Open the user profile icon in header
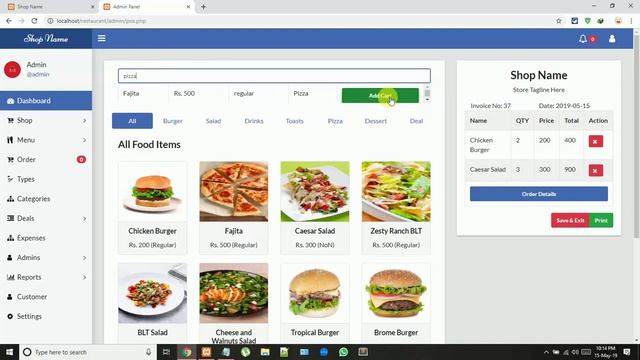640x360 pixels. (612, 39)
